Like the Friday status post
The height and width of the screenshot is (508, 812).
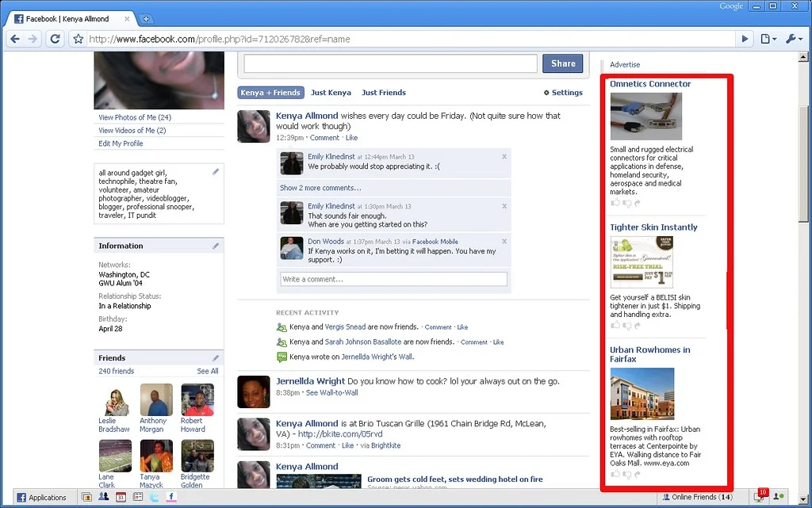pos(351,138)
